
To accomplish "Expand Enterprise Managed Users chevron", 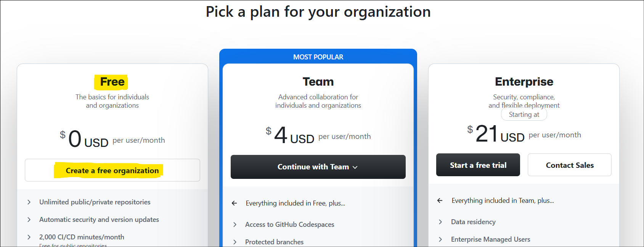I will click(x=440, y=239).
